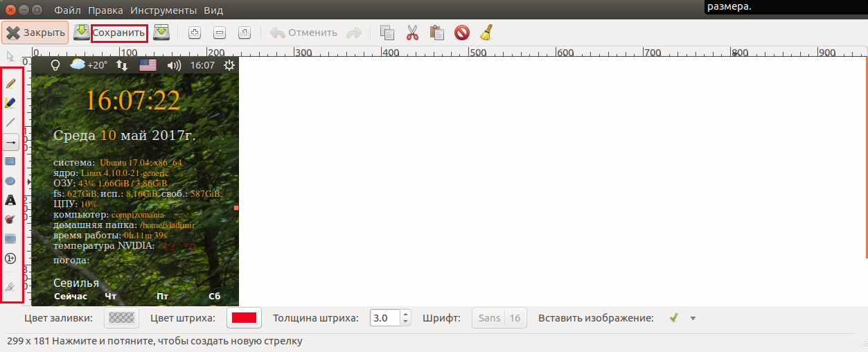Select the highlighter tool
The height and width of the screenshot is (352, 868).
(10, 103)
